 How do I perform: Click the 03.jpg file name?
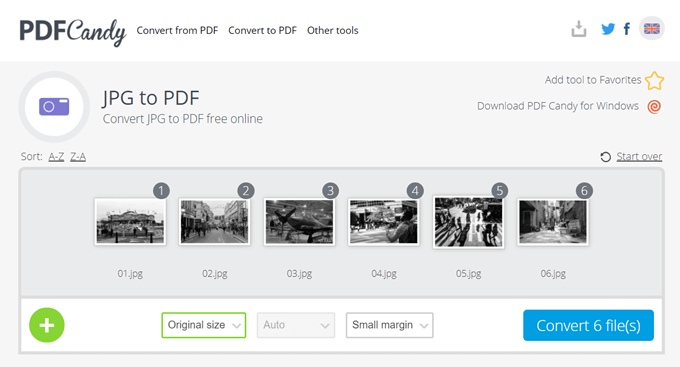299,274
